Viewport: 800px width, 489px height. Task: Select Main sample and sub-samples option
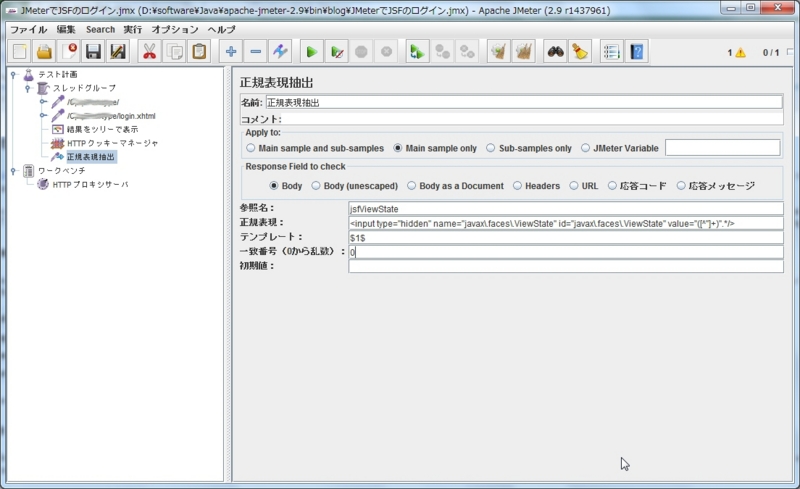click(251, 148)
